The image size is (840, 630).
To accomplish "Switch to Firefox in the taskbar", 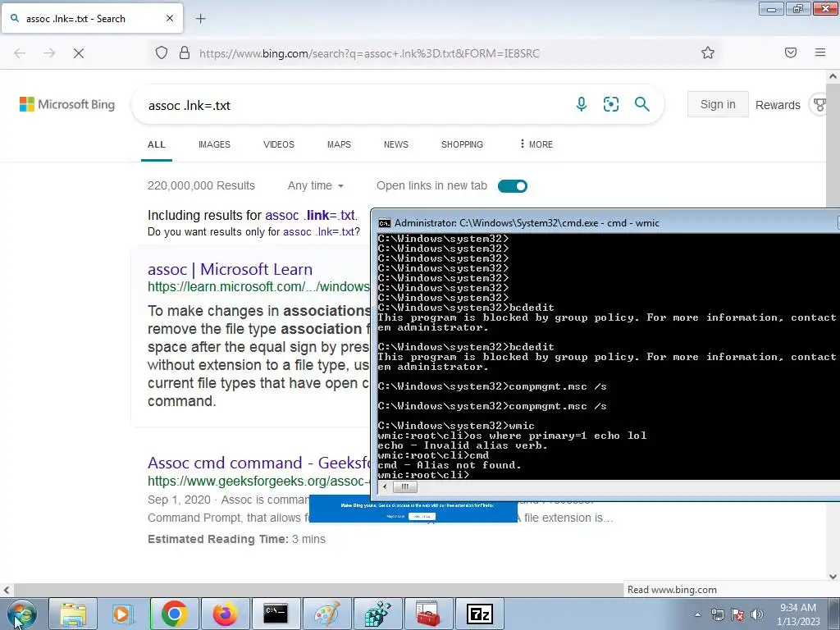I will pyautogui.click(x=225, y=614).
